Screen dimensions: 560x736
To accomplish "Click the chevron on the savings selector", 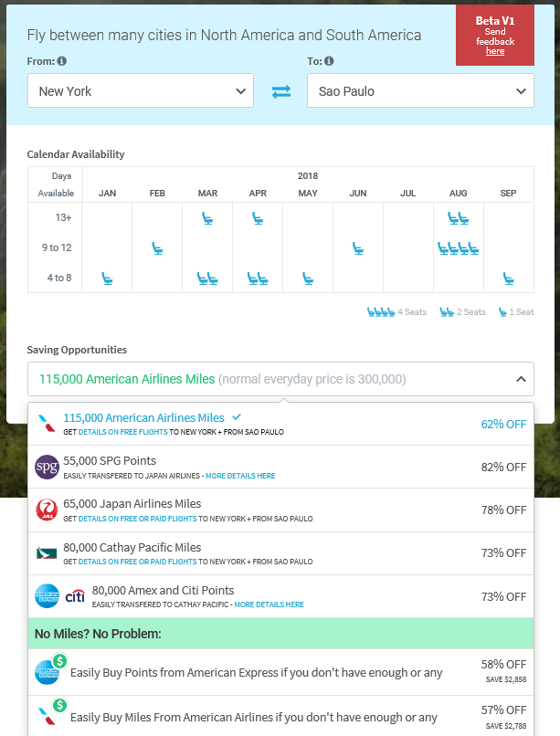I will (x=521, y=379).
